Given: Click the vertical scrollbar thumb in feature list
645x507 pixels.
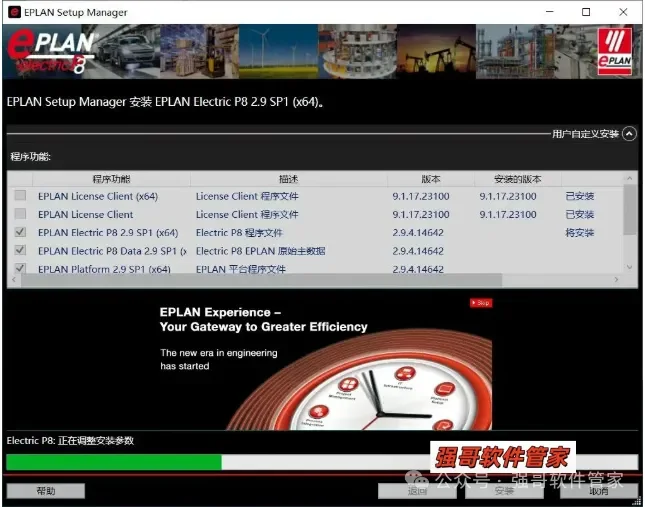Looking at the screenshot, I should 629,210.
